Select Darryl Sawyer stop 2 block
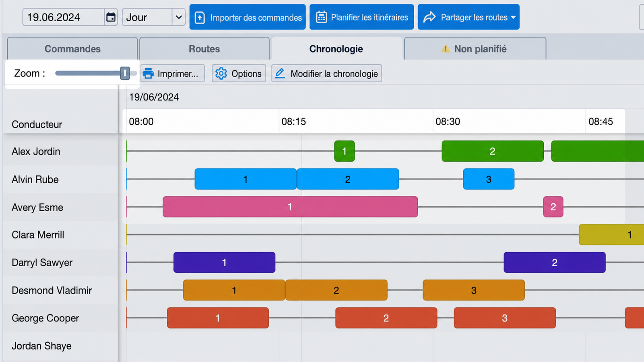 coord(555,262)
